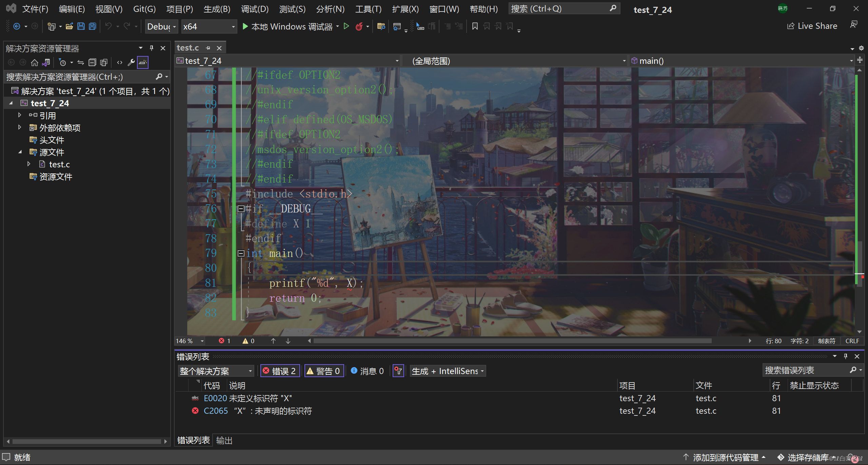Toggle preview selected items in Solution Explorer
Image resolution: width=868 pixels, height=465 pixels.
[143, 62]
